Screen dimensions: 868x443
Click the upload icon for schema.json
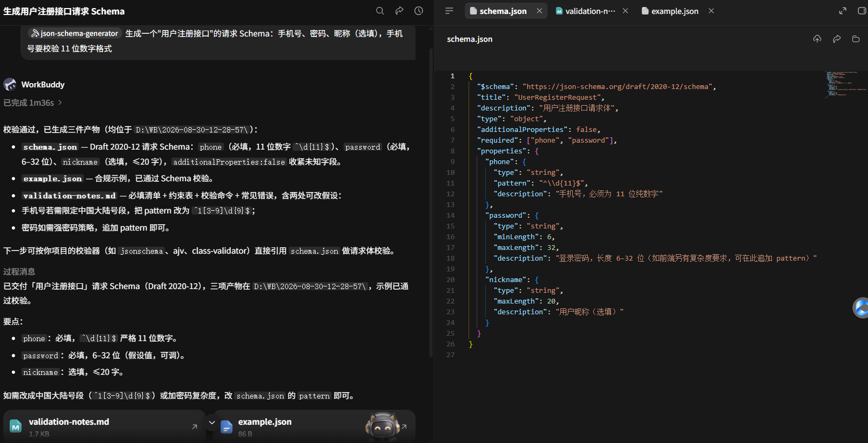coord(817,39)
